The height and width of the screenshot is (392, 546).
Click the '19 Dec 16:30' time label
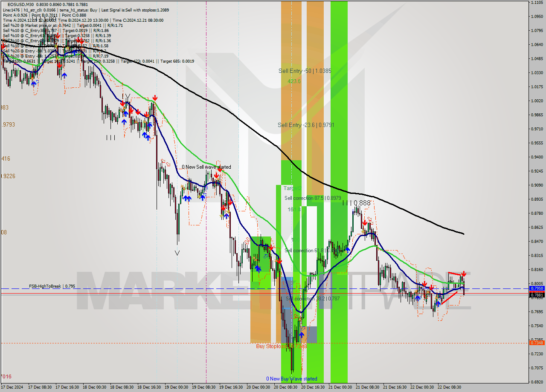tap(231, 387)
